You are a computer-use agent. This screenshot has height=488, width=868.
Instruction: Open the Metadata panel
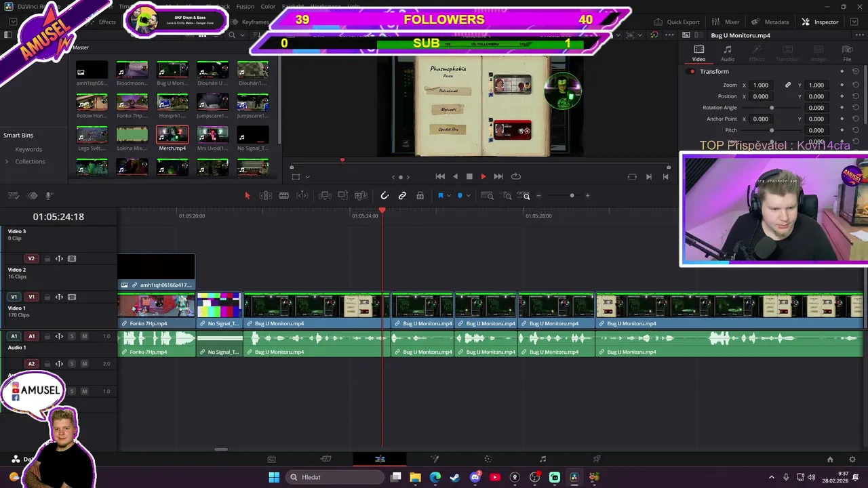(x=771, y=22)
